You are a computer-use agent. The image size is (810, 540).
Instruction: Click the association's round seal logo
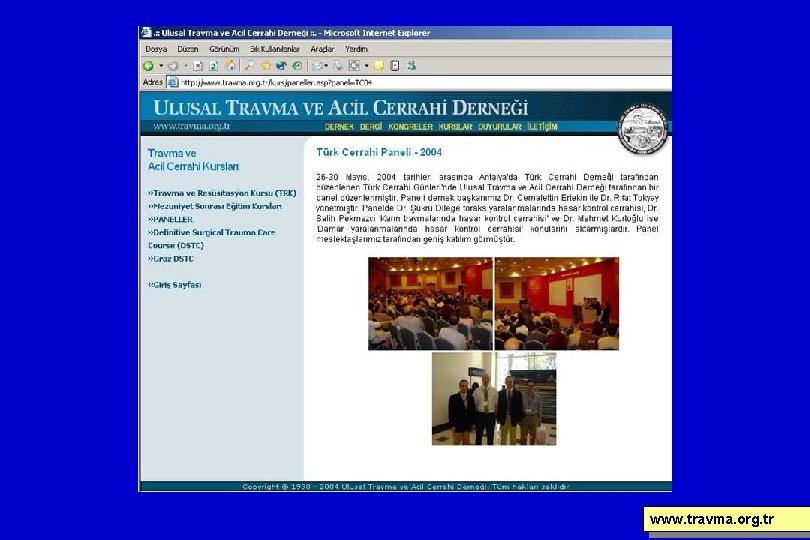[643, 129]
